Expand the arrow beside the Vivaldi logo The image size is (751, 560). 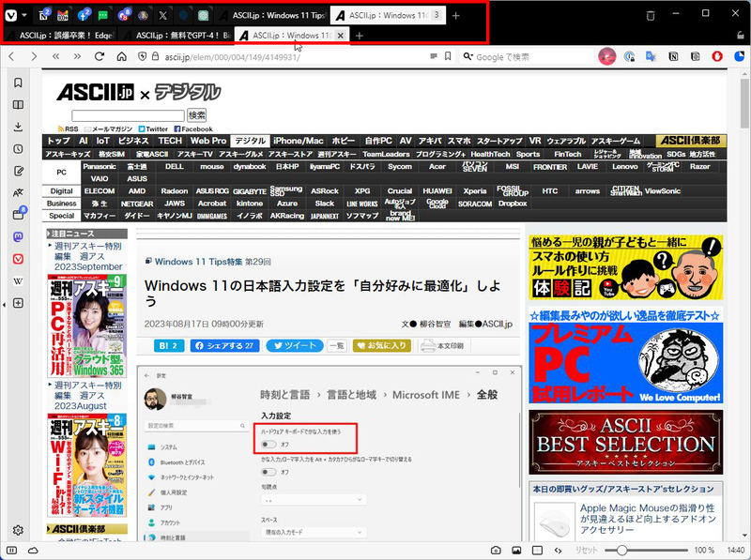[x=24, y=15]
